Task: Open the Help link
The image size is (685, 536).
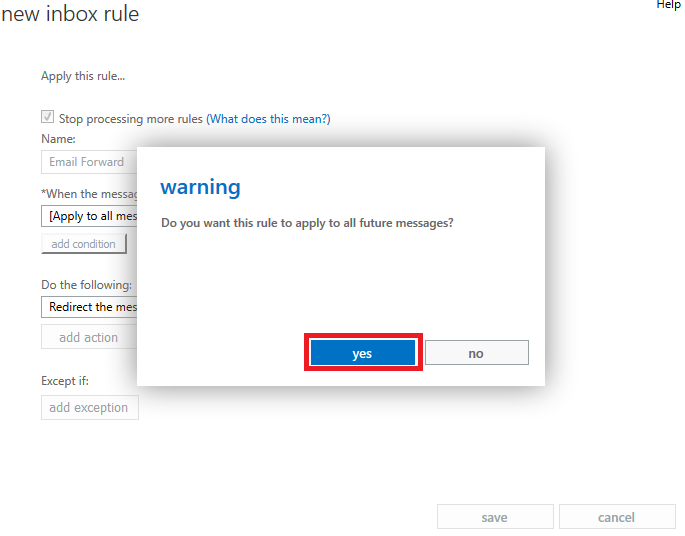Action: click(x=668, y=5)
